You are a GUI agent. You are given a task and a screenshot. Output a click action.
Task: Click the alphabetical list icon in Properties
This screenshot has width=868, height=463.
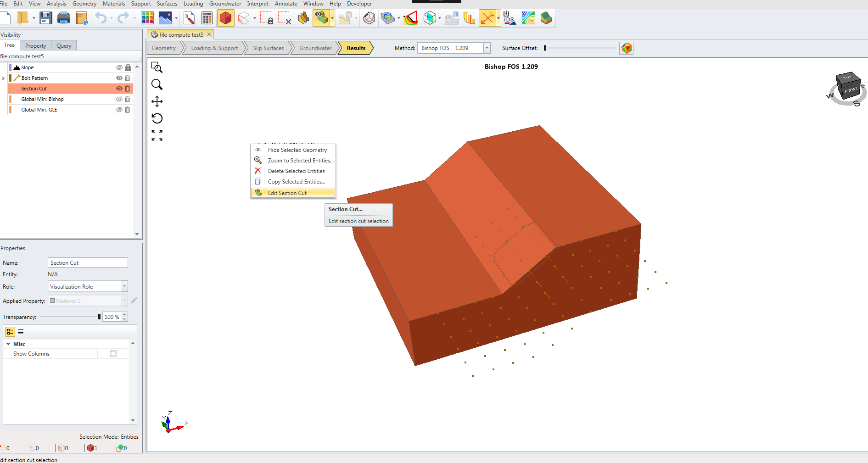pos(21,332)
